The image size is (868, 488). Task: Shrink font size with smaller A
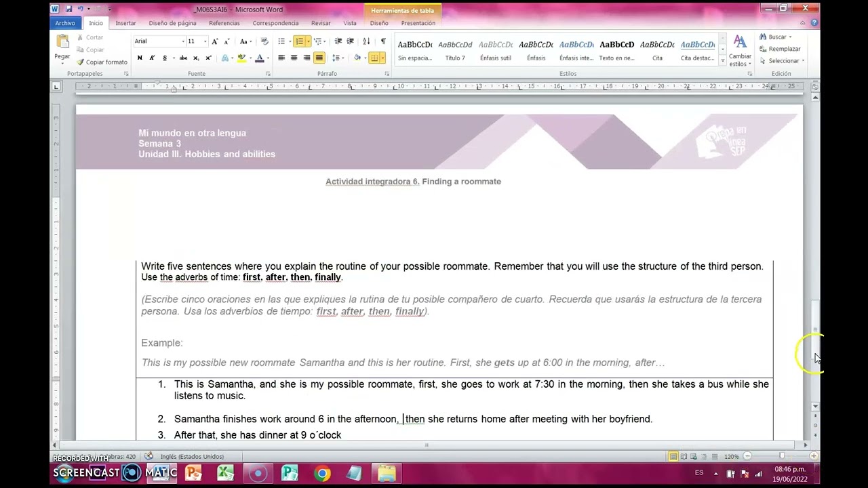pyautogui.click(x=226, y=41)
